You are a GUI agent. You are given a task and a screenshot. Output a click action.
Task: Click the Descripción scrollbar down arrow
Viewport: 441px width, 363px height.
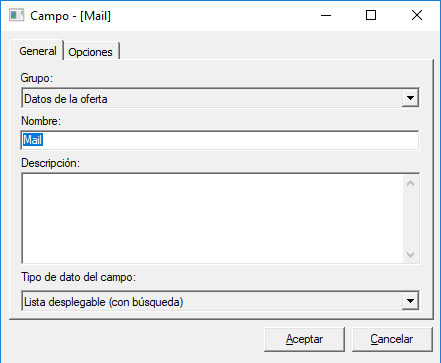point(411,254)
